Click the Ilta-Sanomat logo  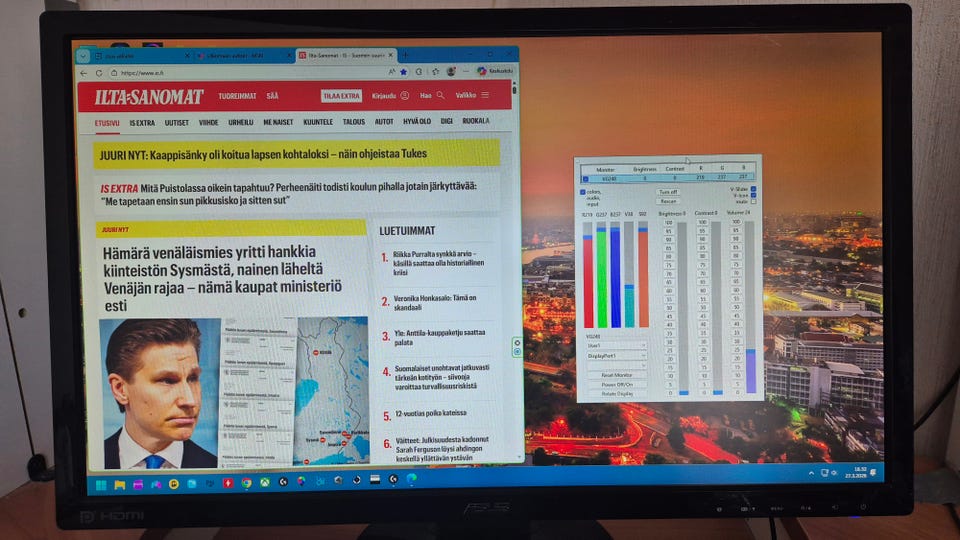[x=149, y=97]
